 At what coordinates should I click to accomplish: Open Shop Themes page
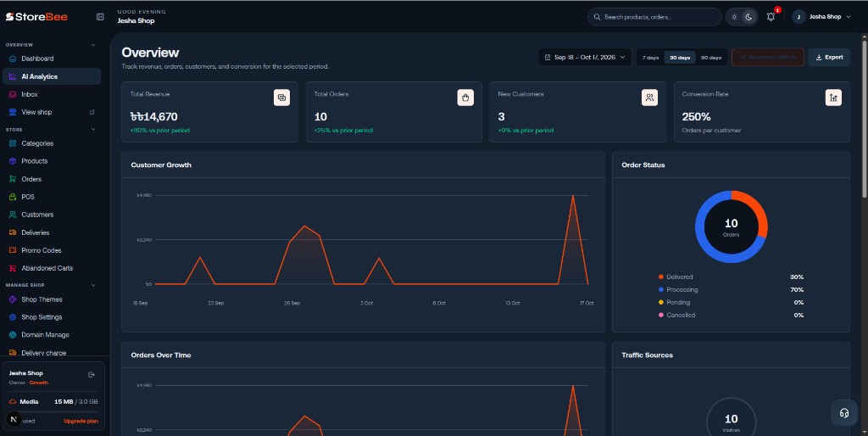pos(52,299)
